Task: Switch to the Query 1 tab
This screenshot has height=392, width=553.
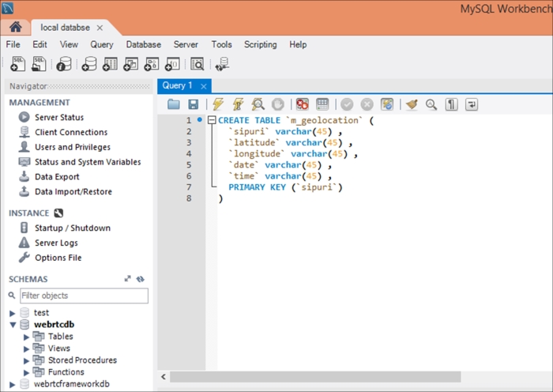Action: (177, 85)
